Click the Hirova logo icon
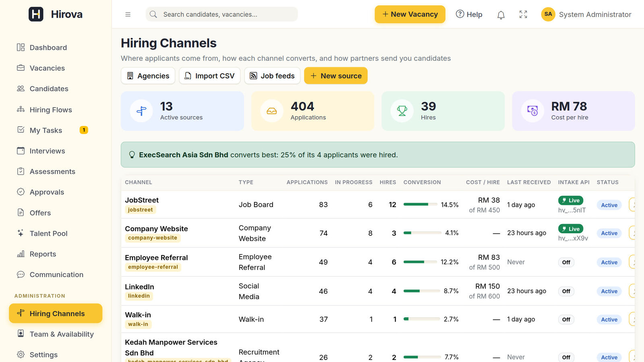The height and width of the screenshot is (362, 644). 36,14
